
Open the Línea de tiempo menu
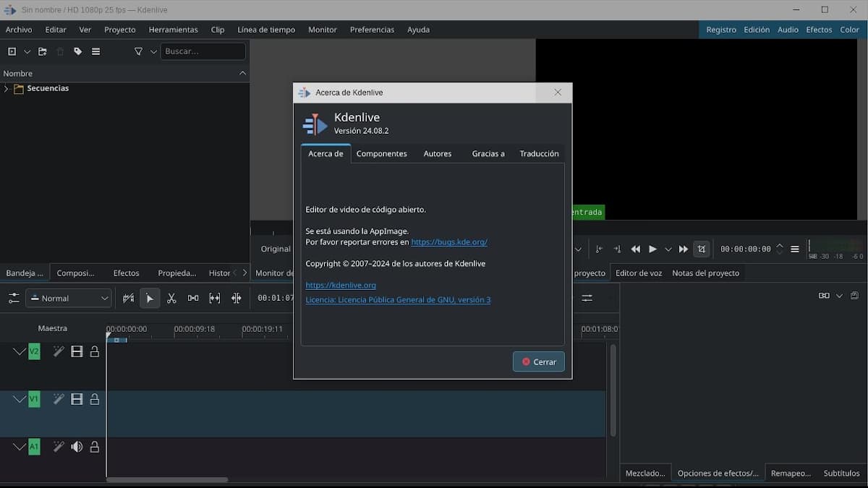click(266, 30)
